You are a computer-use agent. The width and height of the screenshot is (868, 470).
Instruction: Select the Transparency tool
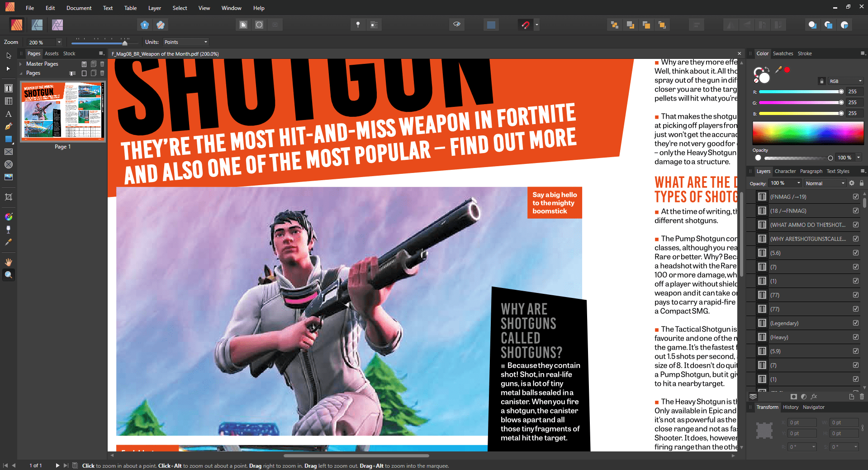(9, 230)
